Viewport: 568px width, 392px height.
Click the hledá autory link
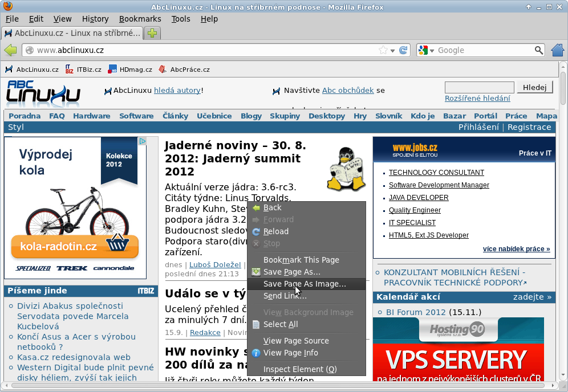tap(177, 91)
